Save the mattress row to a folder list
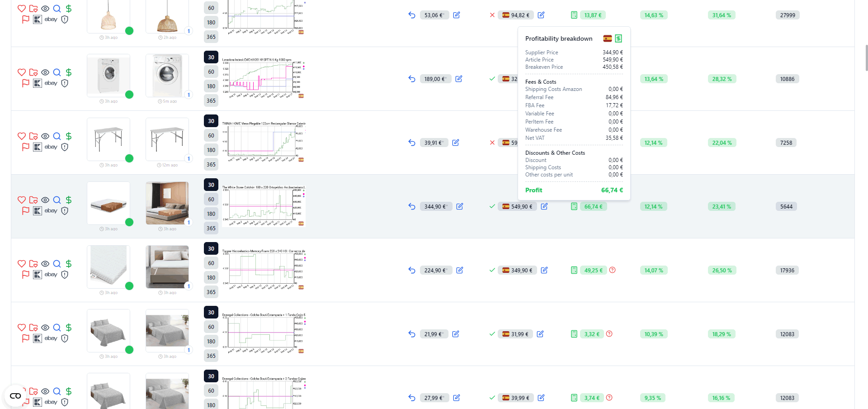 pos(33,200)
